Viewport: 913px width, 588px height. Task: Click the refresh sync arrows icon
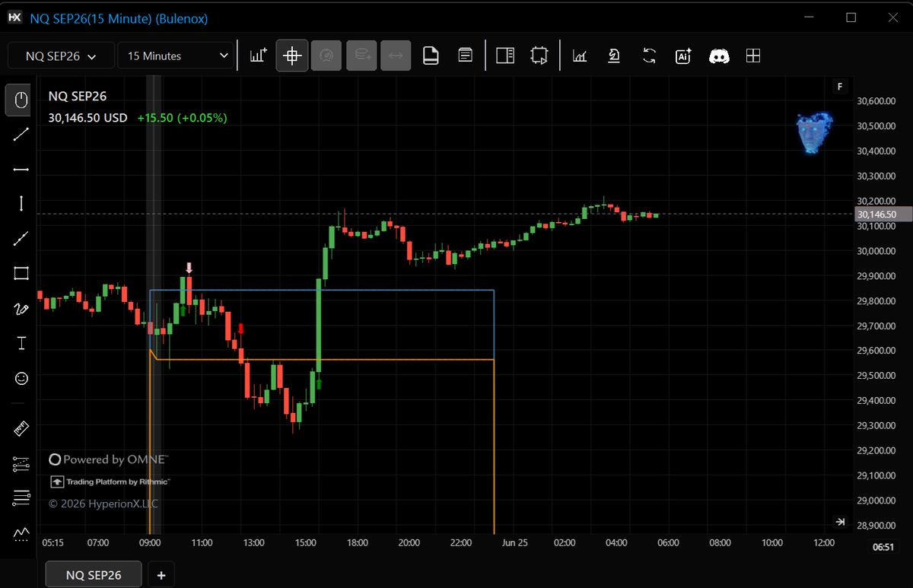click(649, 56)
